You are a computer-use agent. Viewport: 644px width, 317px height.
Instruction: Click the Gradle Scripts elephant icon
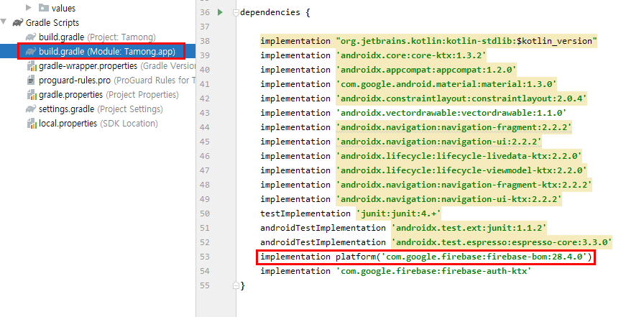click(x=18, y=22)
